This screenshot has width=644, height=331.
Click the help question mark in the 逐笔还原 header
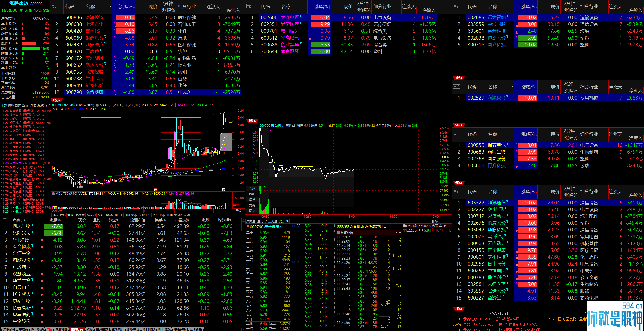click(400, 233)
